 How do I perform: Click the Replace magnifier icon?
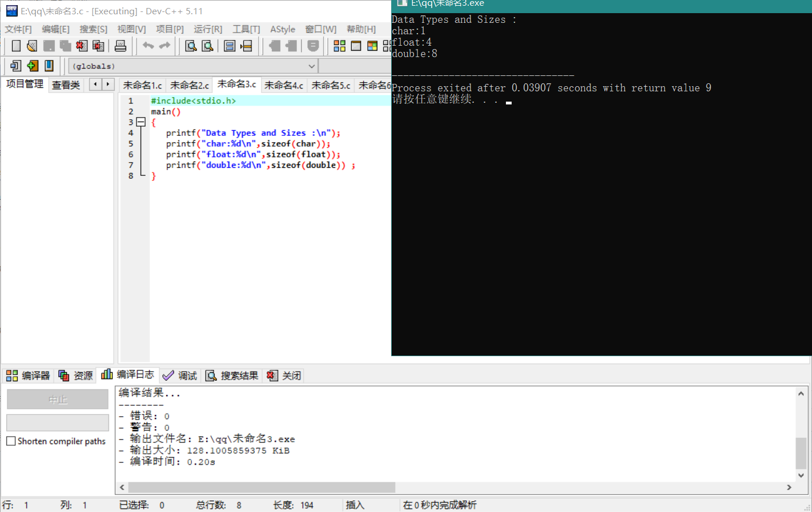(x=208, y=46)
